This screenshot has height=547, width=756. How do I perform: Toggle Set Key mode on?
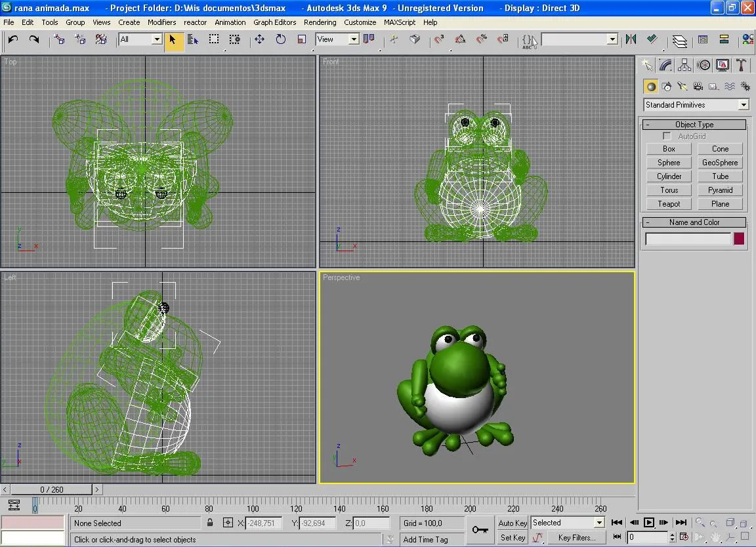tap(512, 537)
